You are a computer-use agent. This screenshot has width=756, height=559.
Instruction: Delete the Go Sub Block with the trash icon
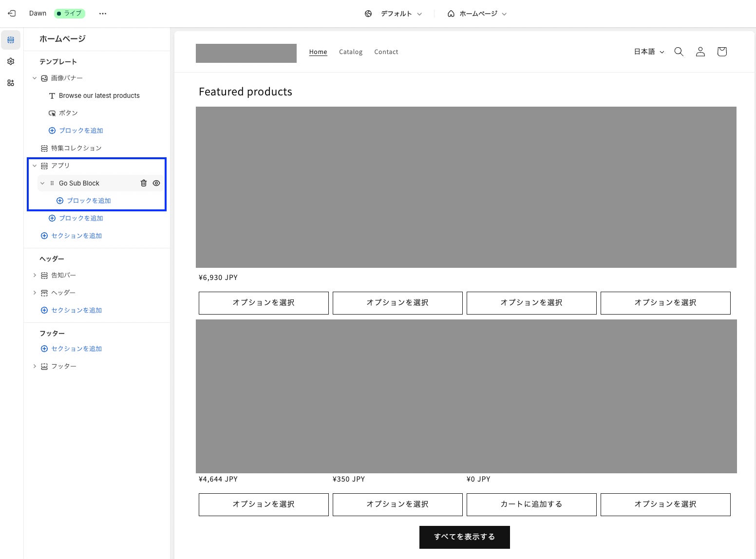coord(144,183)
